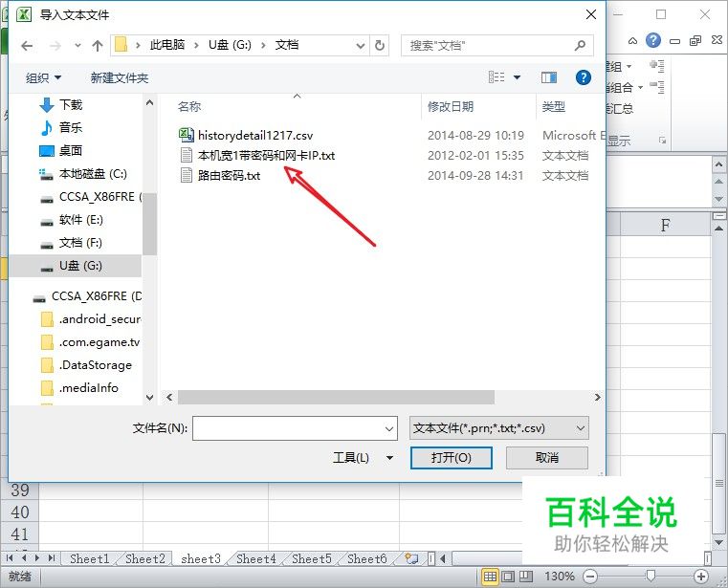The image size is (728, 588).
Task: Select the first CCSA_X86FRE drive
Action: click(91, 197)
